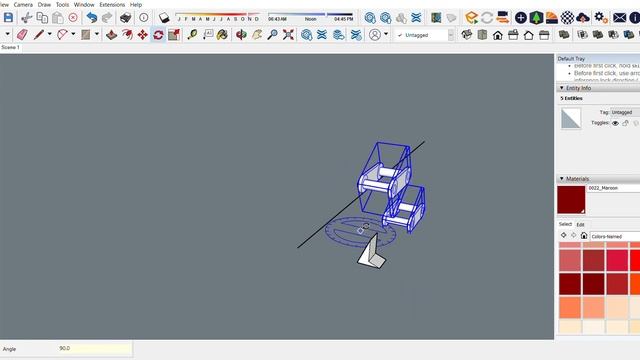640x360 pixels.
Task: Click the Cut scissors icon
Action: click(27, 18)
